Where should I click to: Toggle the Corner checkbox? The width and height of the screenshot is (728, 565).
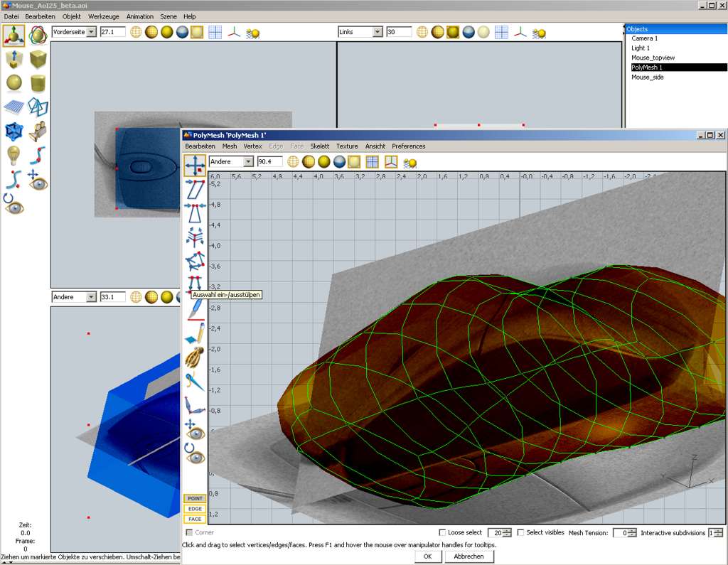(x=189, y=532)
